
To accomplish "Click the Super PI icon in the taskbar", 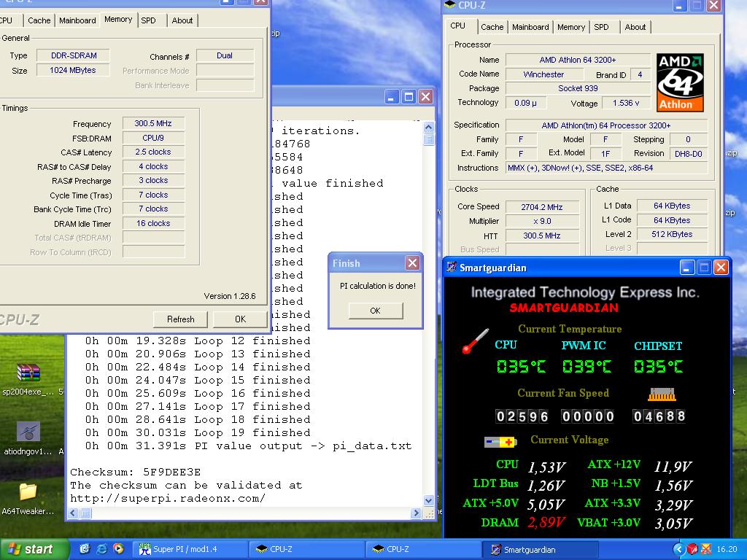I will (144, 549).
